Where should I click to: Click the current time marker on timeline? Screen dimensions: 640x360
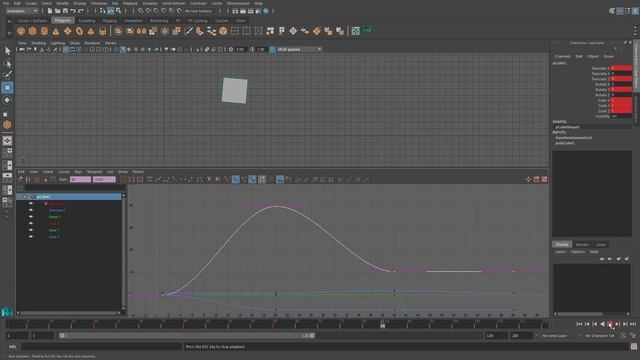click(x=382, y=324)
